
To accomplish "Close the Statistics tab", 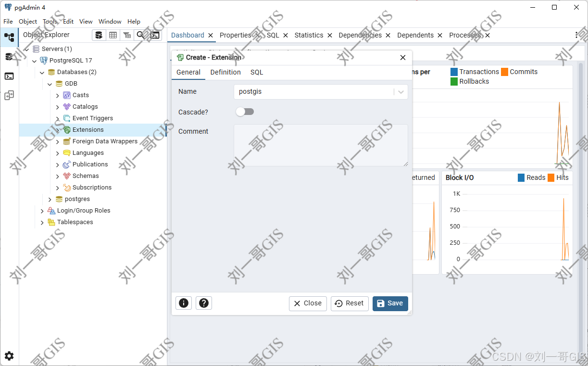I will pos(330,35).
